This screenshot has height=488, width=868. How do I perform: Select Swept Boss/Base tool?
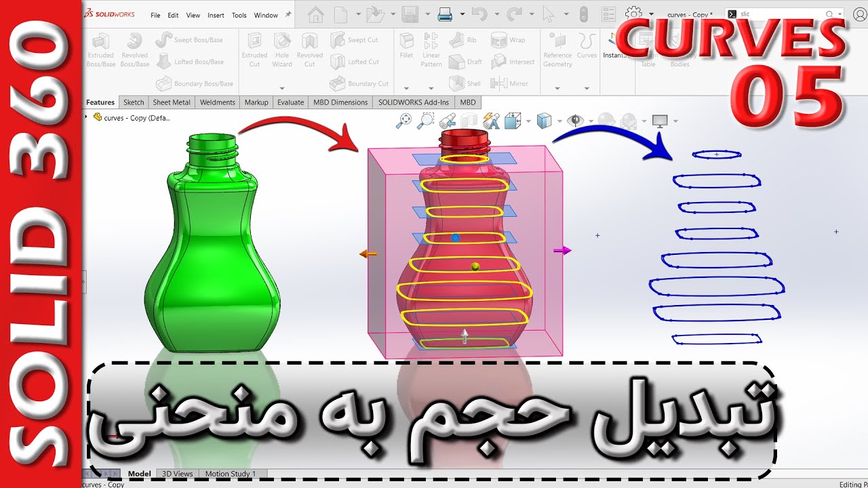189,40
